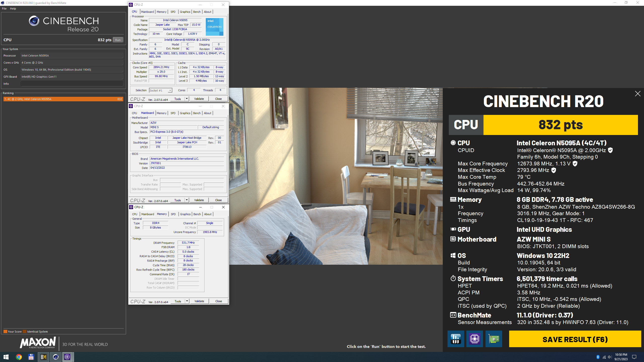This screenshot has width=644, height=362.
Task: Click the CPU-Z title icon of top window
Action: [131, 5]
